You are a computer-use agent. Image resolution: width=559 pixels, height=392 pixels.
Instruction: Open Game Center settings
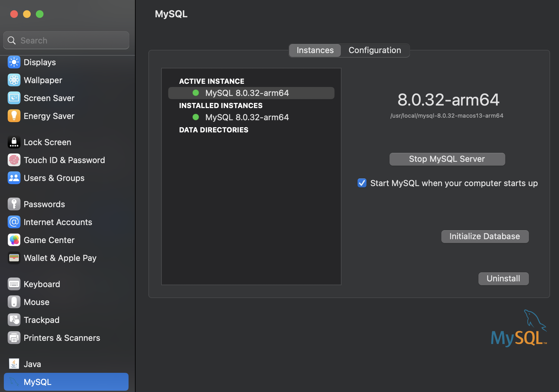coord(49,240)
